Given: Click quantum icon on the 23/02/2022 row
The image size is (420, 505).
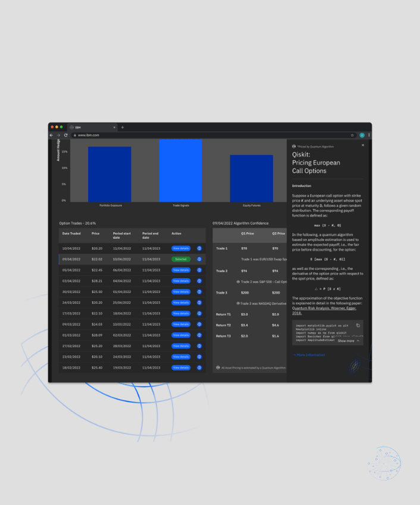Looking at the screenshot, I should (199, 357).
